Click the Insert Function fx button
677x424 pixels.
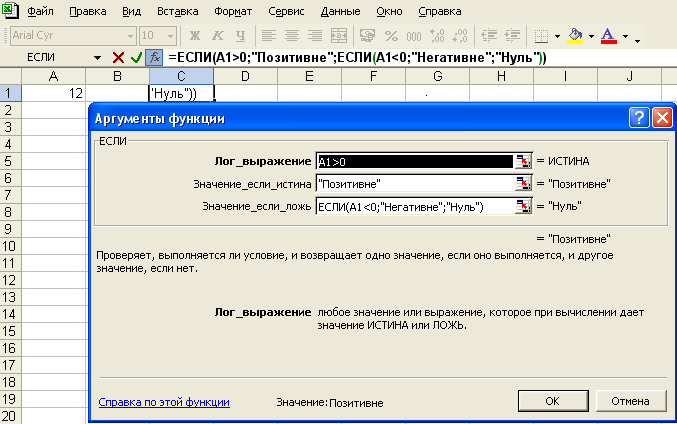154,57
